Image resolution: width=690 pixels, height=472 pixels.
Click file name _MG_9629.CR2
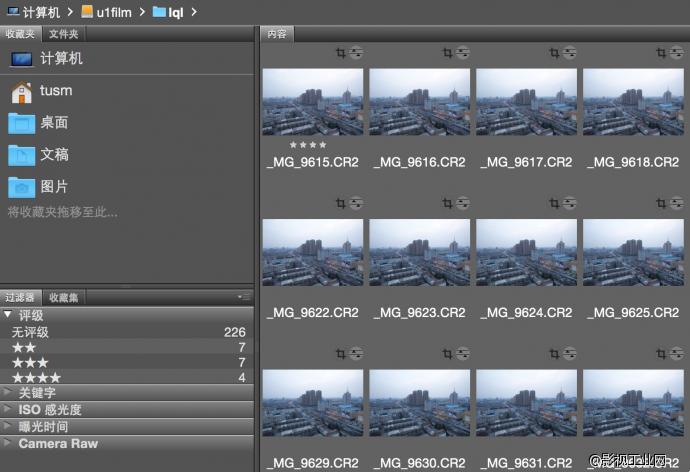pos(313,463)
